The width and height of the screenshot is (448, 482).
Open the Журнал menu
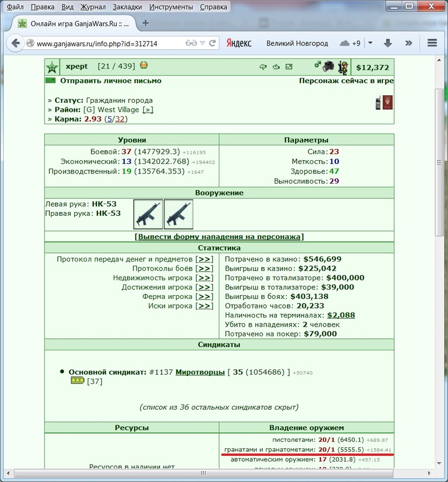(93, 7)
